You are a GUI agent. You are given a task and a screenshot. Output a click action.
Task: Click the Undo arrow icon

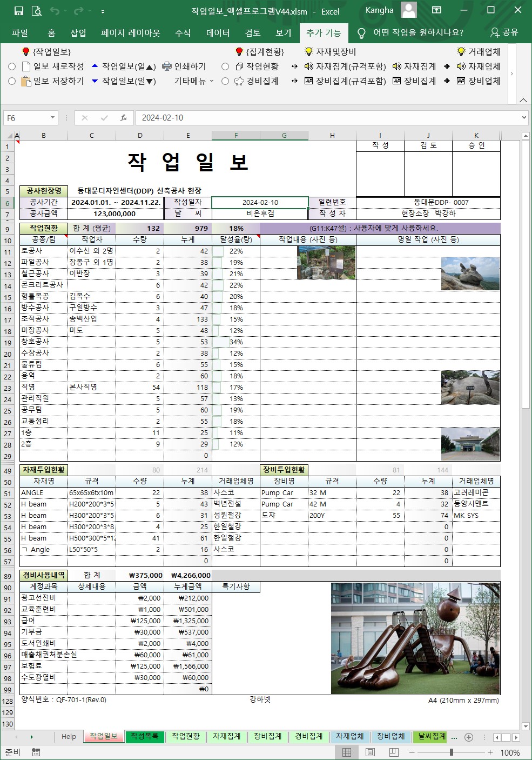(x=55, y=11)
